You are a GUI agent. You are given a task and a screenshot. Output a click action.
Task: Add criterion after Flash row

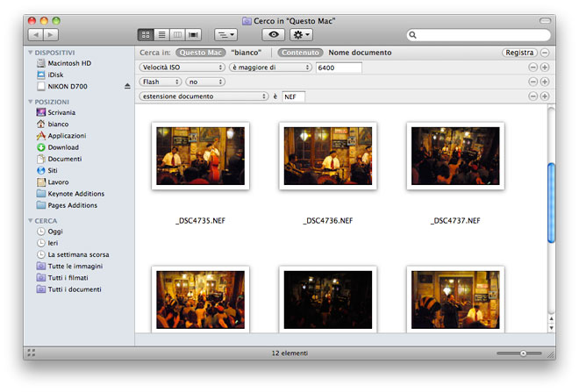(545, 82)
